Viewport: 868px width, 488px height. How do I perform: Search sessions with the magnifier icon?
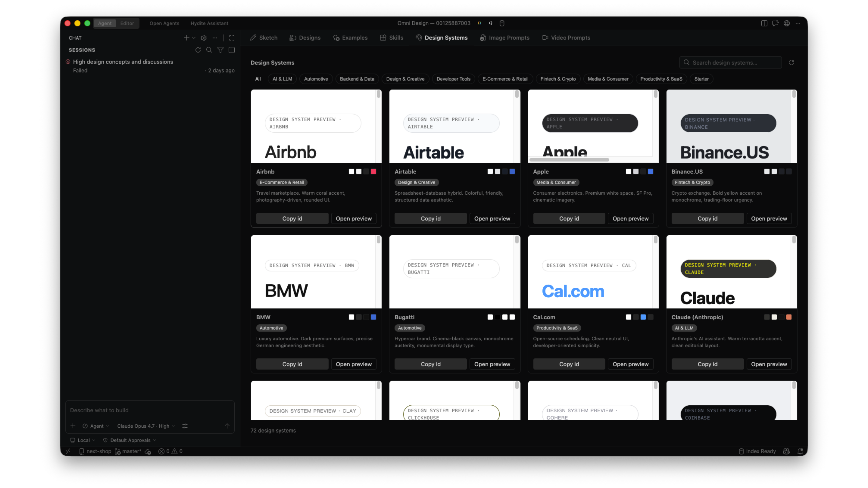tap(209, 50)
